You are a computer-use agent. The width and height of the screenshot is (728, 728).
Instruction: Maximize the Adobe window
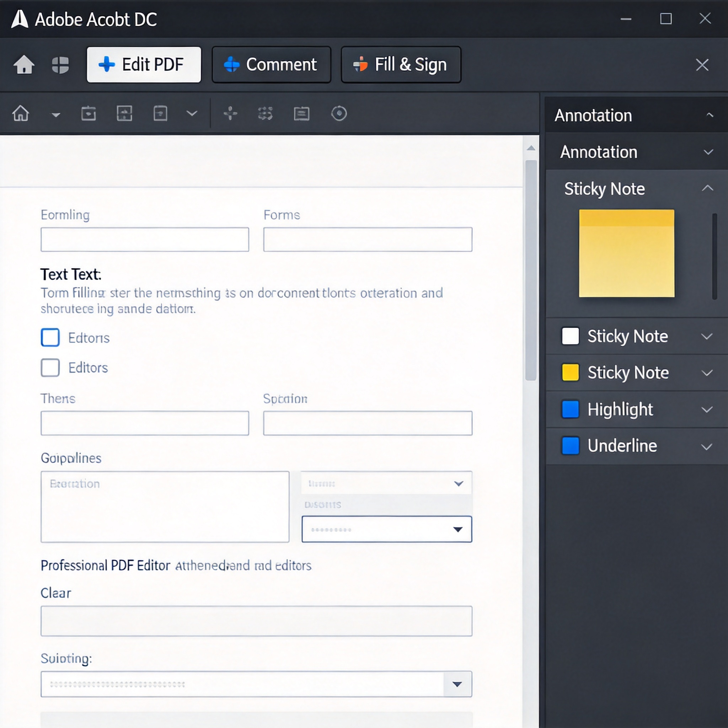click(x=666, y=18)
